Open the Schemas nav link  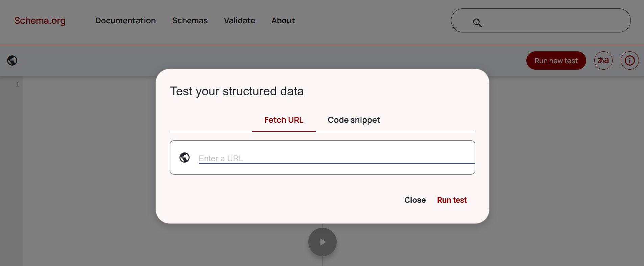(x=190, y=21)
